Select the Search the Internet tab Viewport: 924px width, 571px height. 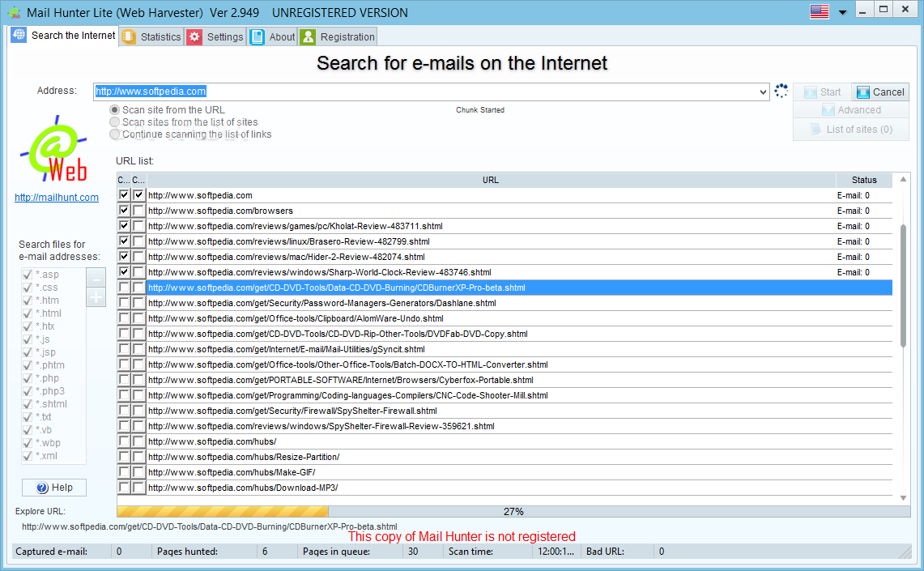(x=64, y=36)
